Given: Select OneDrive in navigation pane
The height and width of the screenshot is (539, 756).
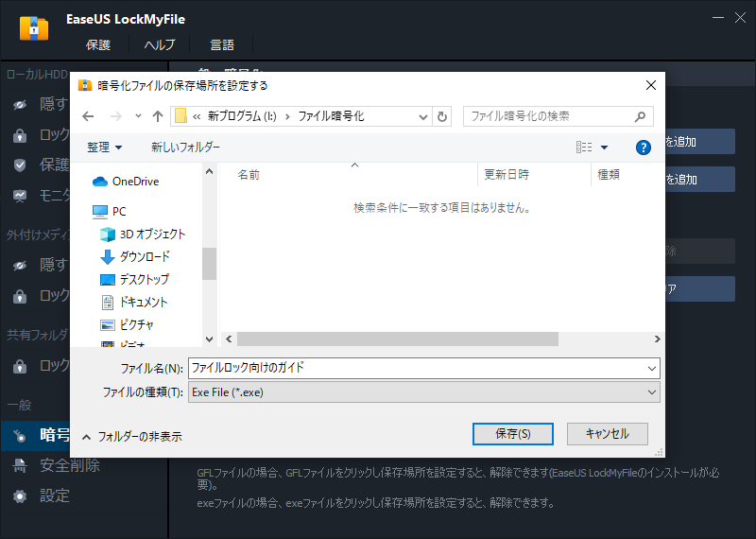Looking at the screenshot, I should pyautogui.click(x=126, y=182).
